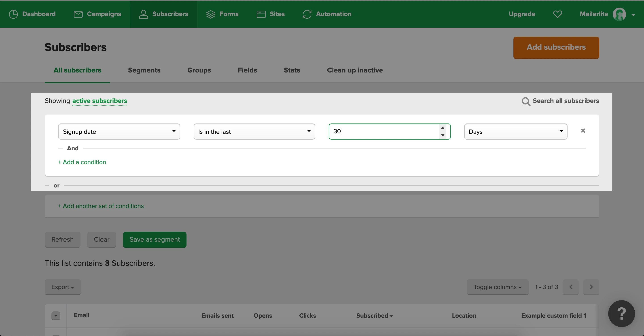Open the 'Is in the last' dropdown
The image size is (644, 336).
[x=254, y=132]
